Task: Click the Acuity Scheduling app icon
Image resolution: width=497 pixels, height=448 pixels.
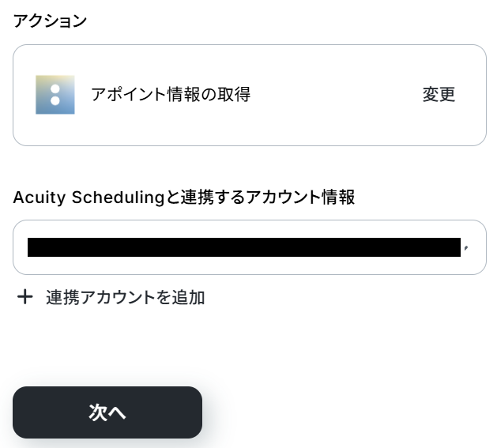Action: (55, 95)
